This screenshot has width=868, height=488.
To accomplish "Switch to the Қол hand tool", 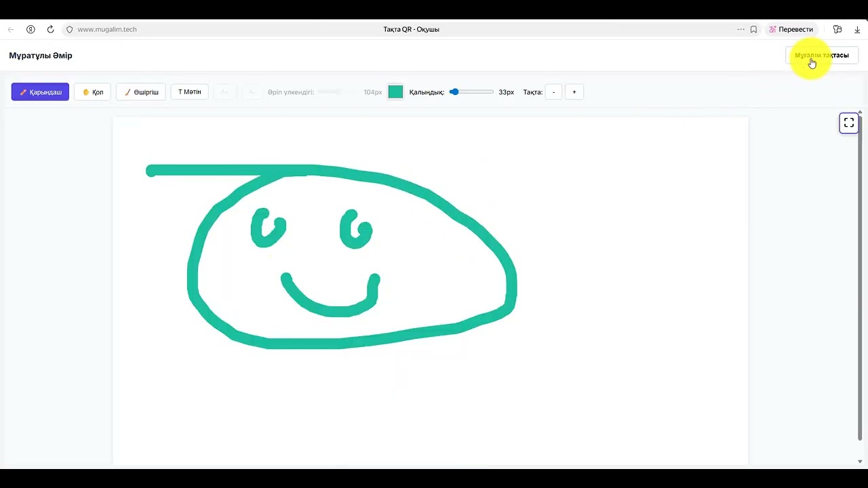I will [92, 92].
